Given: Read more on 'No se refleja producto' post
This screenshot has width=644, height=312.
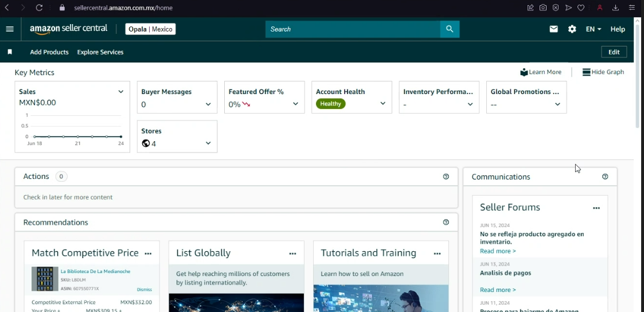Looking at the screenshot, I should (498, 251).
